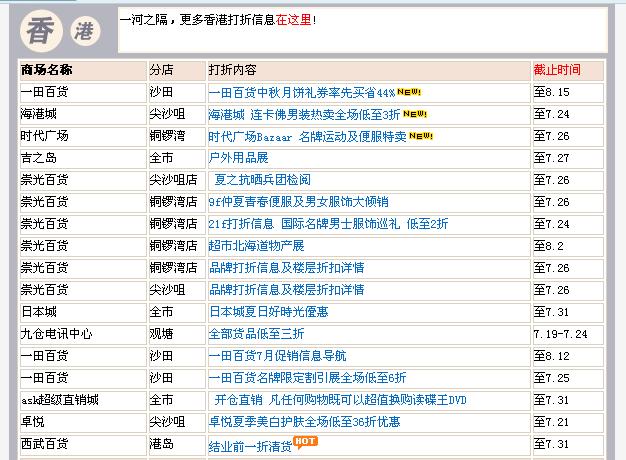Viewport: 626px width, 460px height.
Task: Open 21f打折信息 国际名牌男士服饰巡礼 link
Action: point(328,224)
